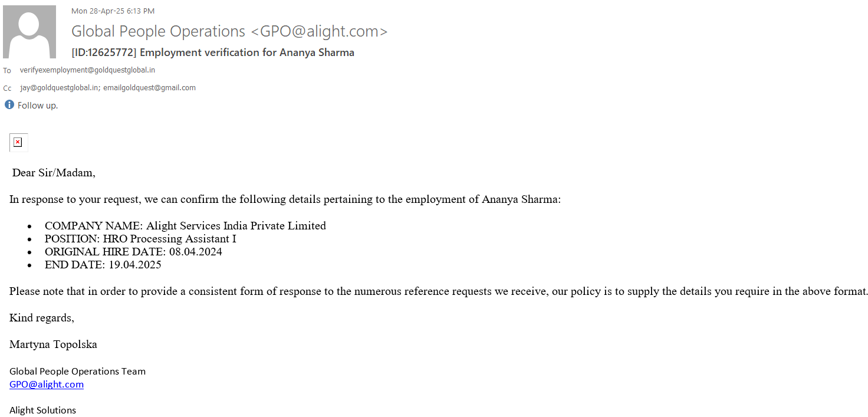Viewport: 868px width, 417px height.
Task: Click the Alight Solutions footer text
Action: [42, 411]
